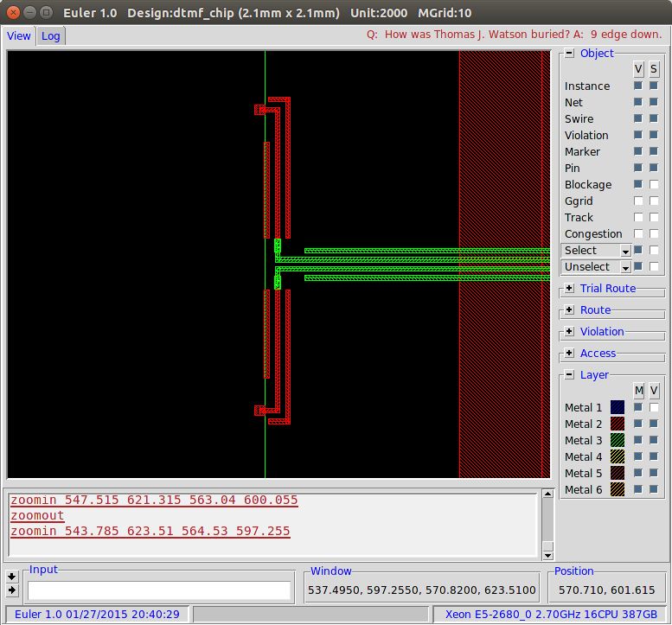This screenshot has height=625, width=672.
Task: Toggle the Unselect row S checkbox
Action: click(654, 266)
